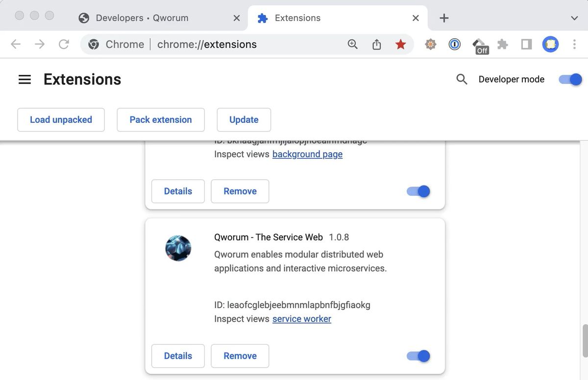Click the Load unpacked button
This screenshot has width=588, height=380.
pos(61,120)
